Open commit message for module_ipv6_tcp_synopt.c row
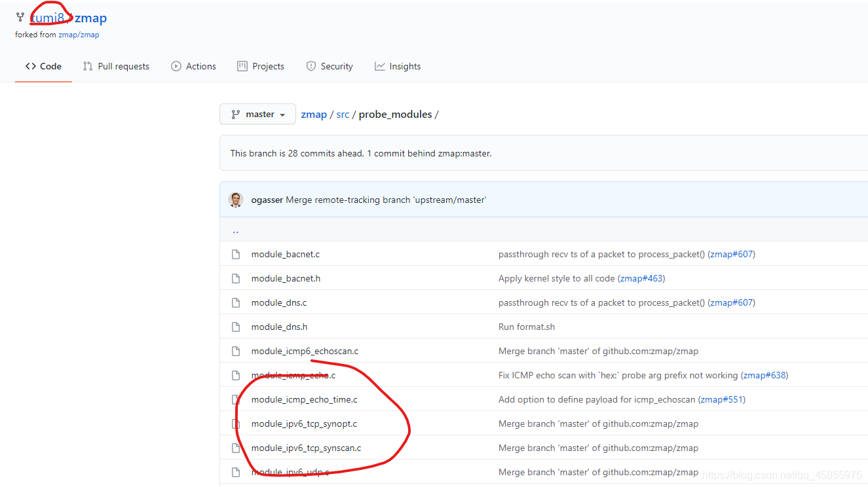 (x=598, y=424)
